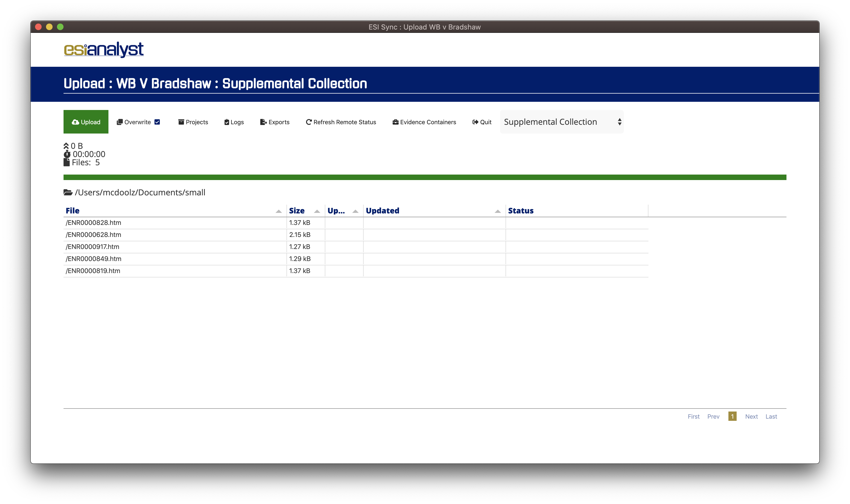Click the Quit sign-out icon
Image resolution: width=850 pixels, height=504 pixels.
pyautogui.click(x=475, y=122)
